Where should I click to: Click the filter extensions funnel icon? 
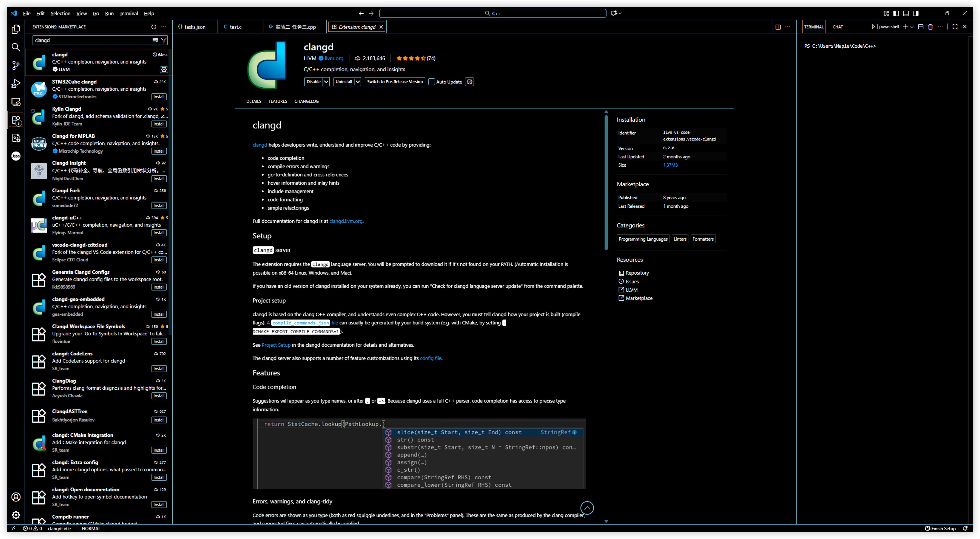(x=164, y=40)
